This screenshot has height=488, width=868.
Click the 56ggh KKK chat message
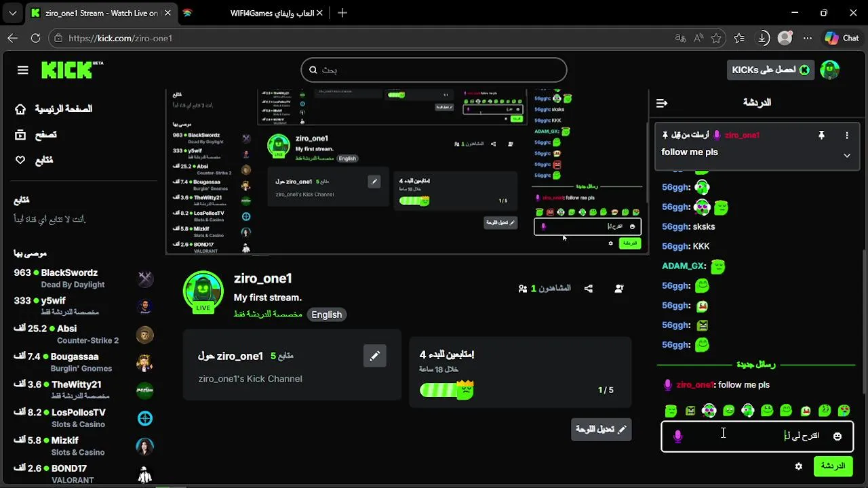click(x=686, y=246)
